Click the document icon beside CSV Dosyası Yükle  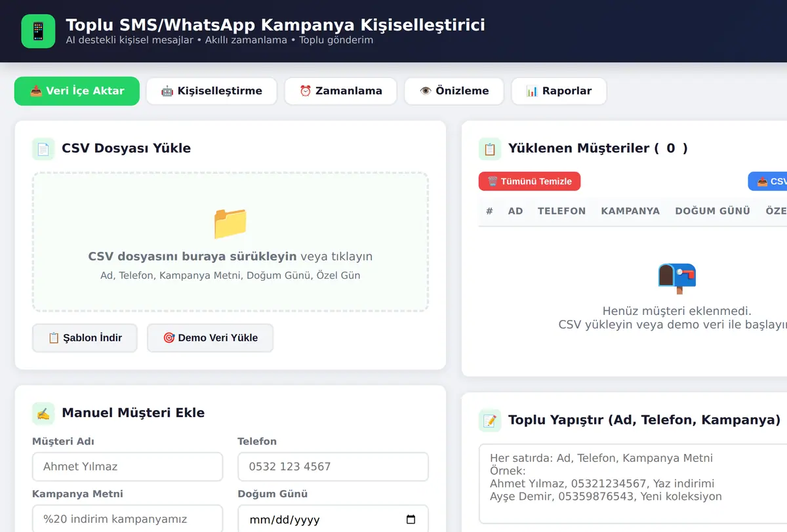point(43,149)
